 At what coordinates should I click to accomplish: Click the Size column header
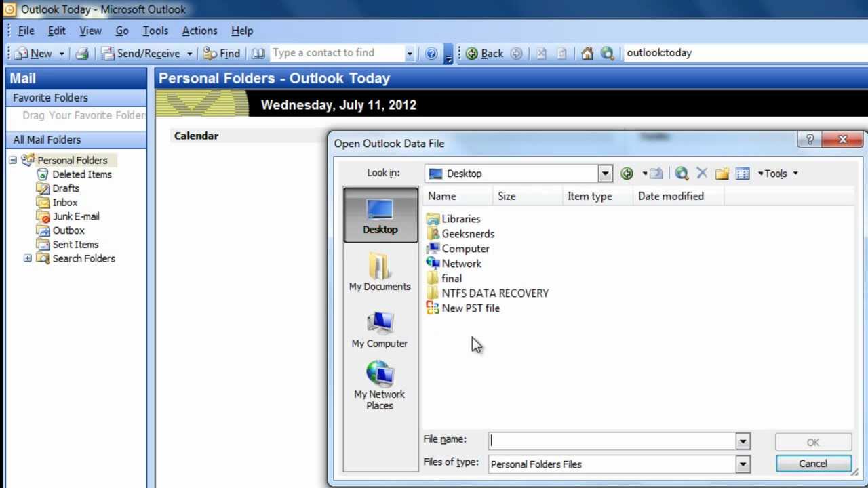tap(528, 196)
